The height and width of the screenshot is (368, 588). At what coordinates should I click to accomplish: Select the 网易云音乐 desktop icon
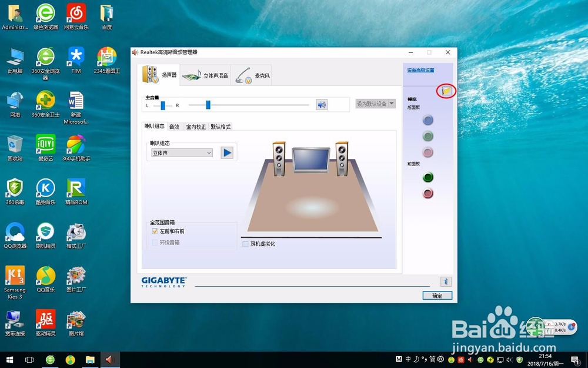pyautogui.click(x=76, y=16)
